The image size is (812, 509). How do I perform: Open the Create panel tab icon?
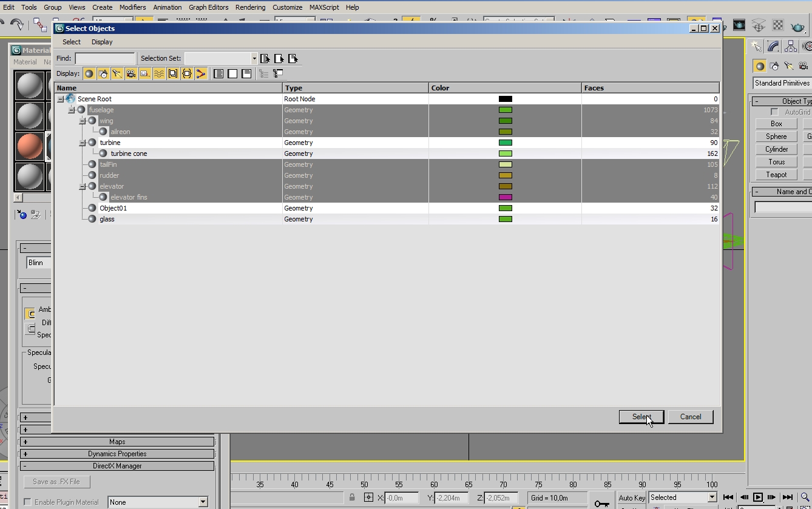tap(756, 46)
